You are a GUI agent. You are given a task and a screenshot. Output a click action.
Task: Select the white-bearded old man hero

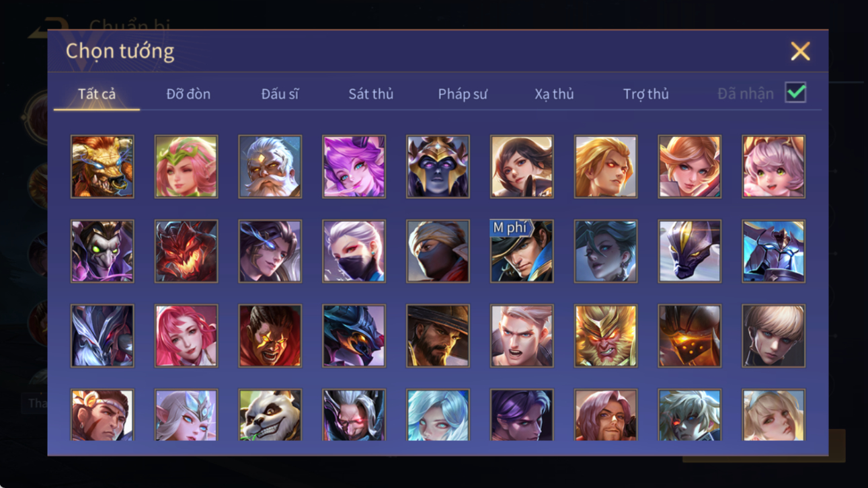pyautogui.click(x=270, y=166)
